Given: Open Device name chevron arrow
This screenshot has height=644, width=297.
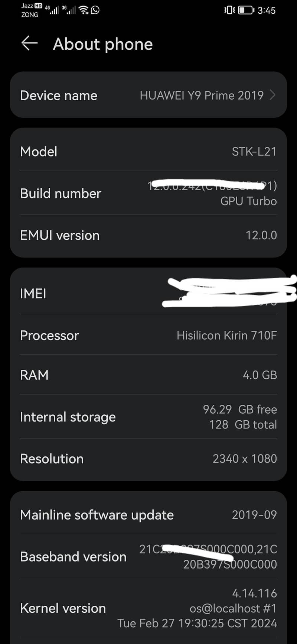Looking at the screenshot, I should pos(273,95).
